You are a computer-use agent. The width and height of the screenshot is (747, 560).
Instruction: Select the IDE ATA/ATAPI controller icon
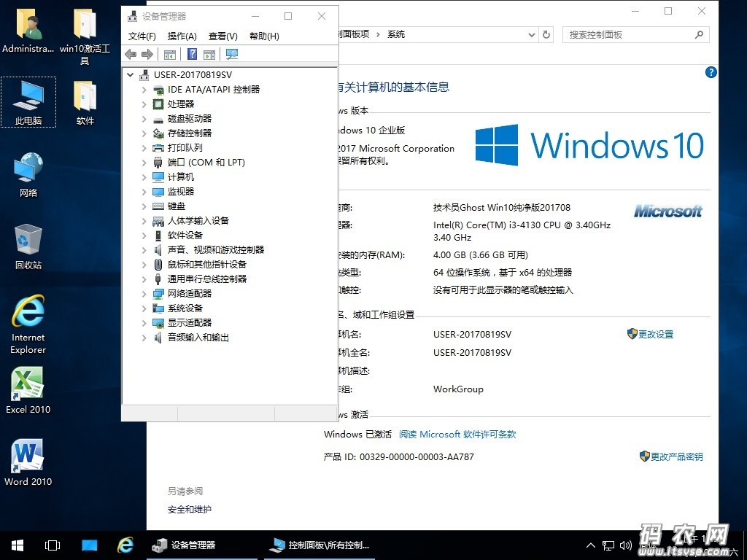(x=158, y=90)
